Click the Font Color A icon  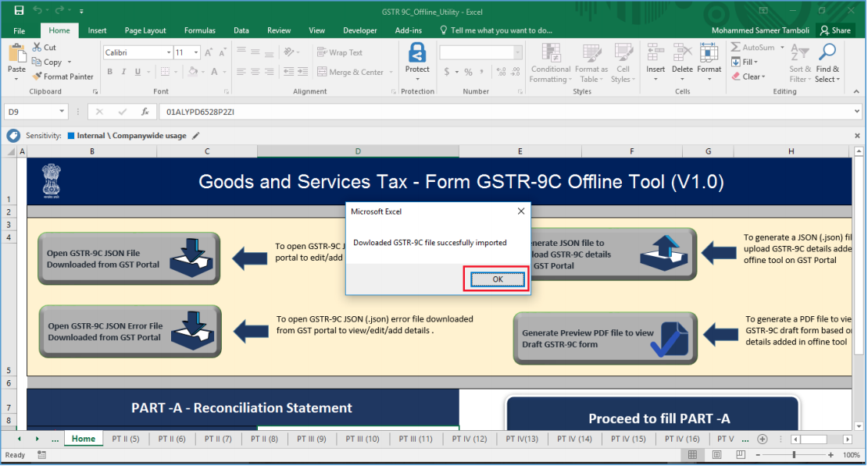click(214, 72)
